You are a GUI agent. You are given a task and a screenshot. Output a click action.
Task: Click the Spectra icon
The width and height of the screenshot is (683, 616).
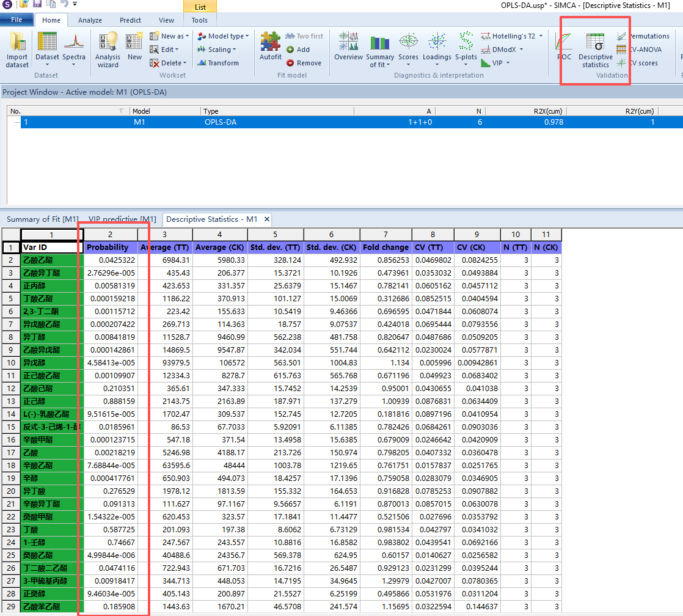[74, 48]
